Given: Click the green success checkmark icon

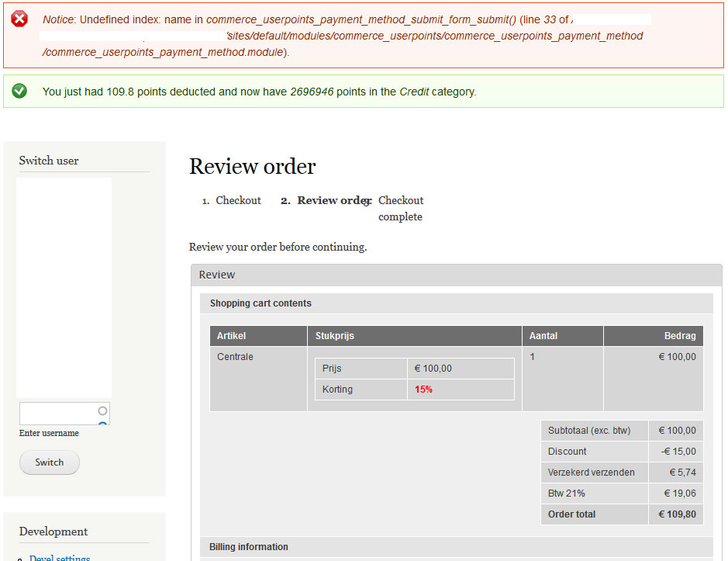Looking at the screenshot, I should point(20,91).
